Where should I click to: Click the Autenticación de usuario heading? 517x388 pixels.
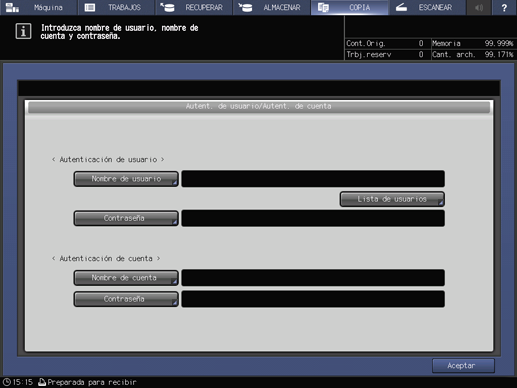pyautogui.click(x=108, y=160)
